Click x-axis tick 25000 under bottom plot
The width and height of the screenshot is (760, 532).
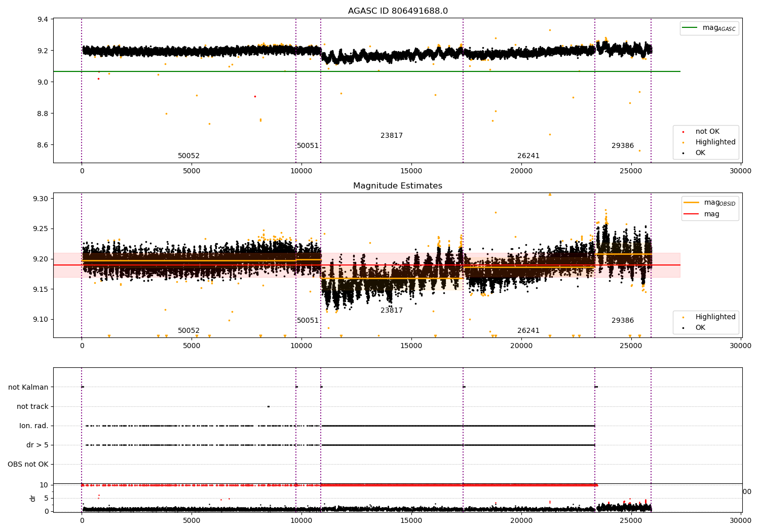pyautogui.click(x=631, y=520)
